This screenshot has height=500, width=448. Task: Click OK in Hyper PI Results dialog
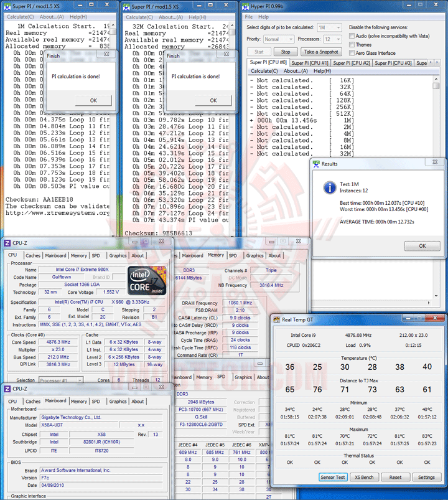coord(422,246)
